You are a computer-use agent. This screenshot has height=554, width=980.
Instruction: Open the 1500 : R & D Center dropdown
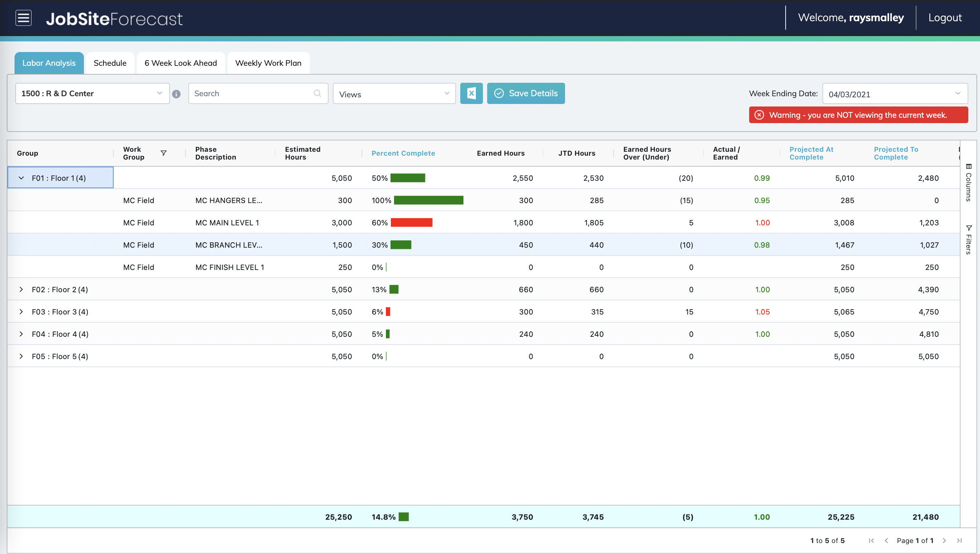click(x=92, y=93)
